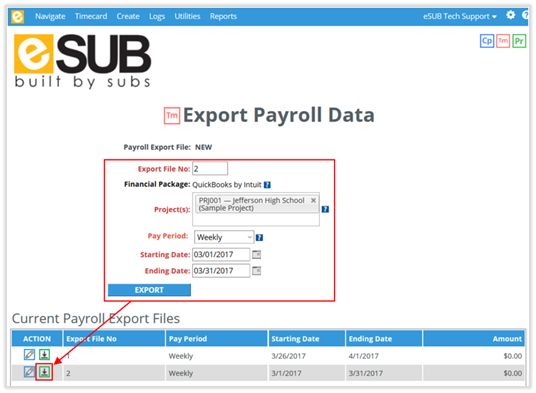The height and width of the screenshot is (393, 536).
Task: Show help for Financial Package
Action: tap(267, 185)
